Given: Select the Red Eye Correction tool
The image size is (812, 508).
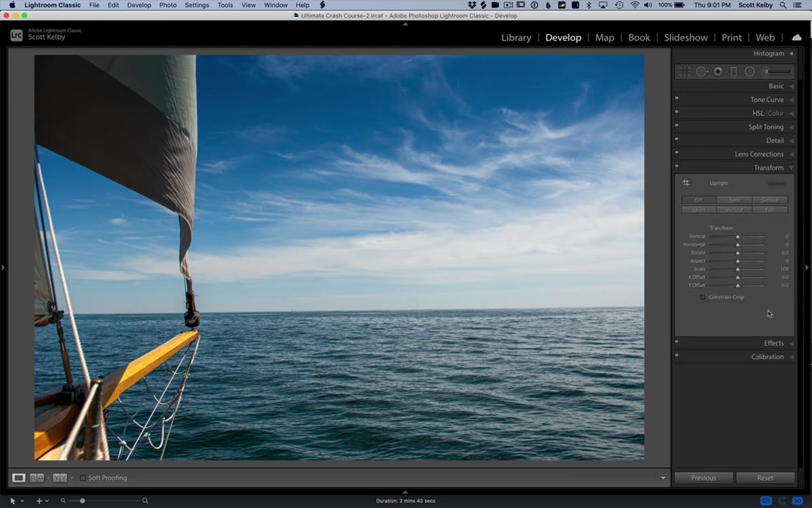Looking at the screenshot, I should (x=718, y=71).
